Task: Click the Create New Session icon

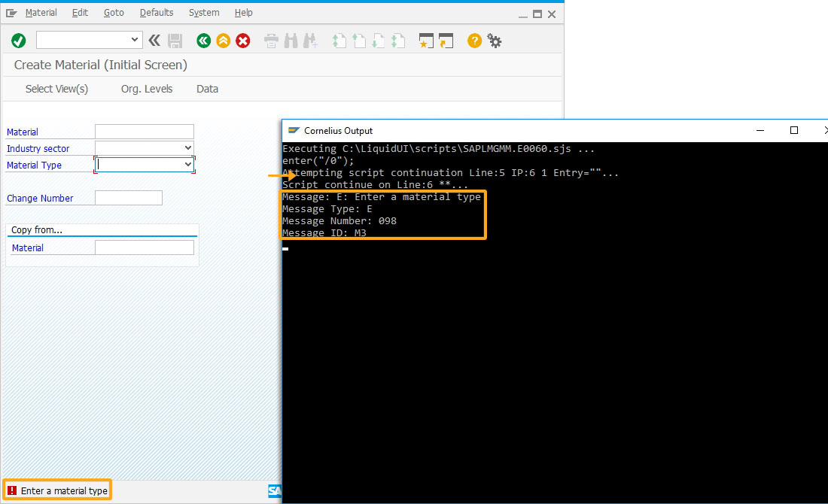Action: [426, 41]
